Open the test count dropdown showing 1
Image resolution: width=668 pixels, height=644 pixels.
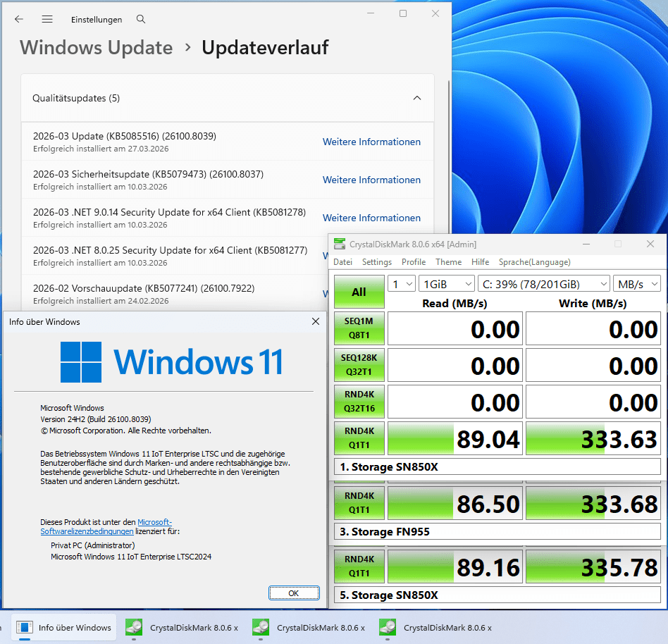(402, 284)
